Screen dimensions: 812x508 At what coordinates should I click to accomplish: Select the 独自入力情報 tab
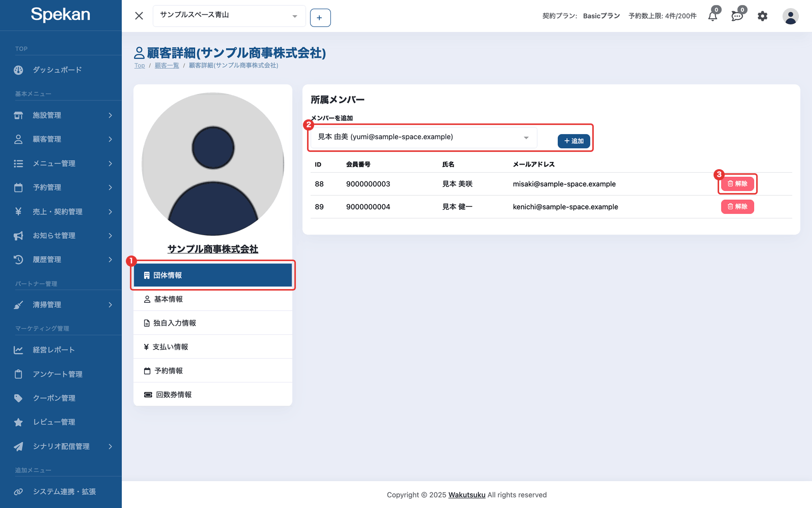pyautogui.click(x=213, y=323)
